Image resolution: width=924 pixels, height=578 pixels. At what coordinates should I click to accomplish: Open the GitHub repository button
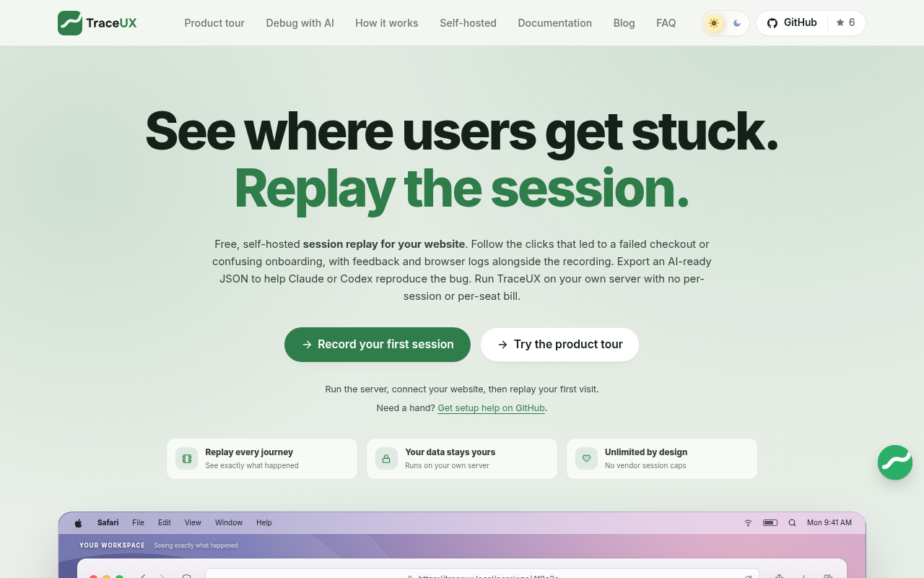coord(792,23)
